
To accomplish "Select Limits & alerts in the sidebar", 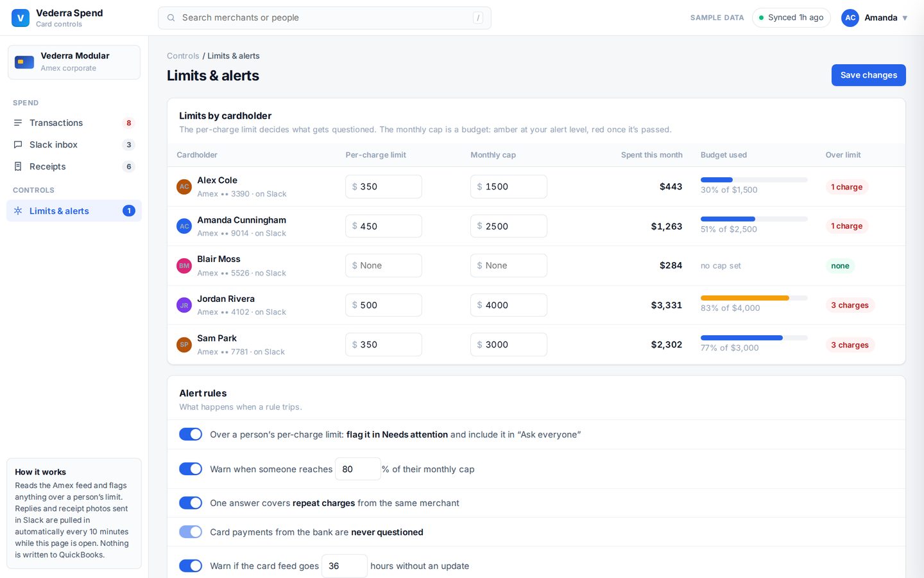I will click(74, 211).
